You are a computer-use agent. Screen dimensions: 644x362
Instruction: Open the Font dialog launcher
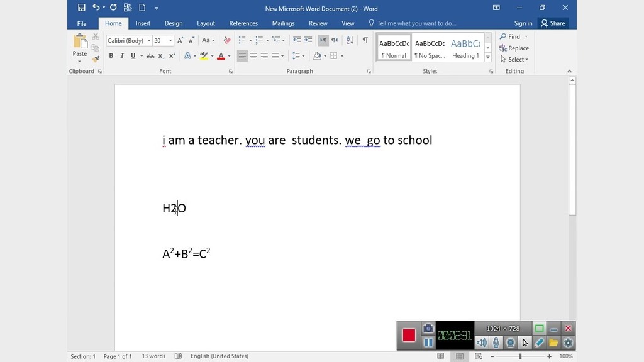point(231,72)
